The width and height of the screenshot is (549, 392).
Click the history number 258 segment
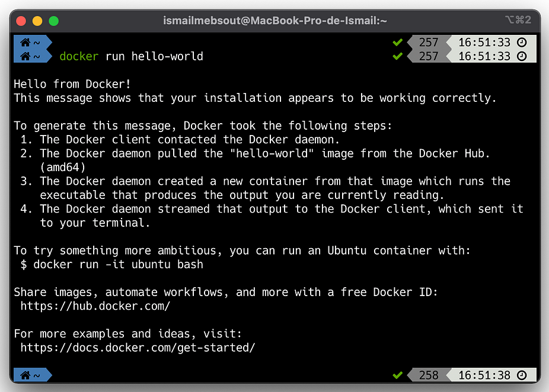coord(429,375)
